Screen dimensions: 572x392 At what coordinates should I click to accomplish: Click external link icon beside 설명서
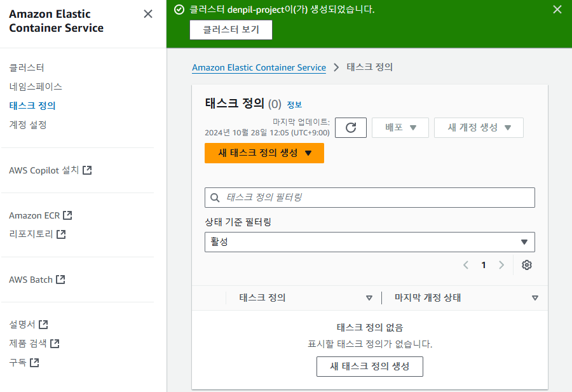tap(43, 324)
